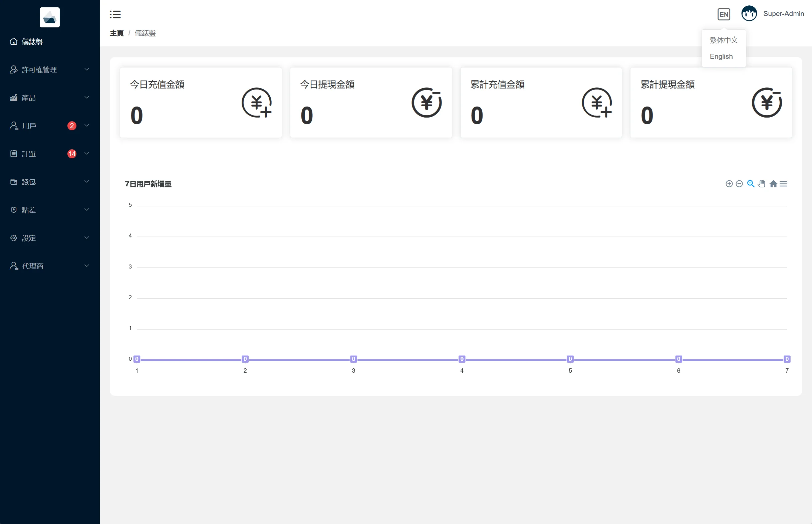Open the chart hamburger export menu
This screenshot has width=812, height=524.
tap(783, 184)
